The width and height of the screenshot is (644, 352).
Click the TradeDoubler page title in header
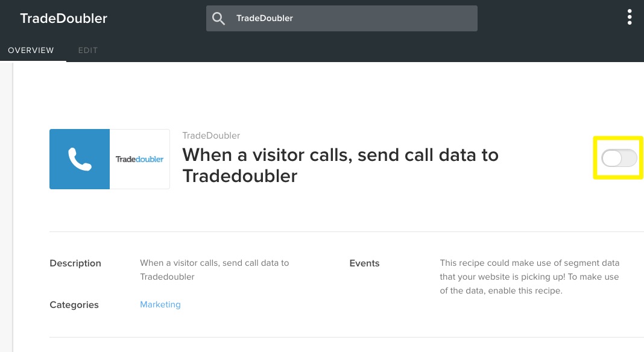pos(64,18)
